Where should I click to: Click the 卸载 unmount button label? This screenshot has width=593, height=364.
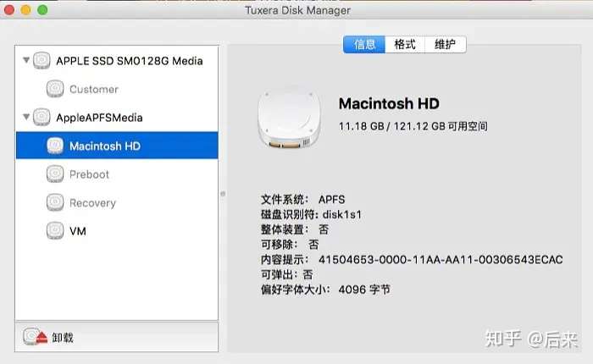(x=63, y=338)
